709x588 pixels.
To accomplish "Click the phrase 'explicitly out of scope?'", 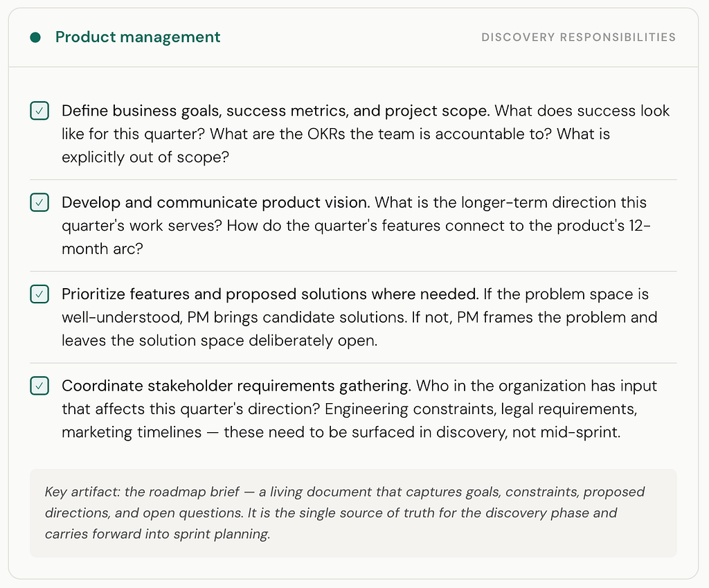I will tap(145, 157).
